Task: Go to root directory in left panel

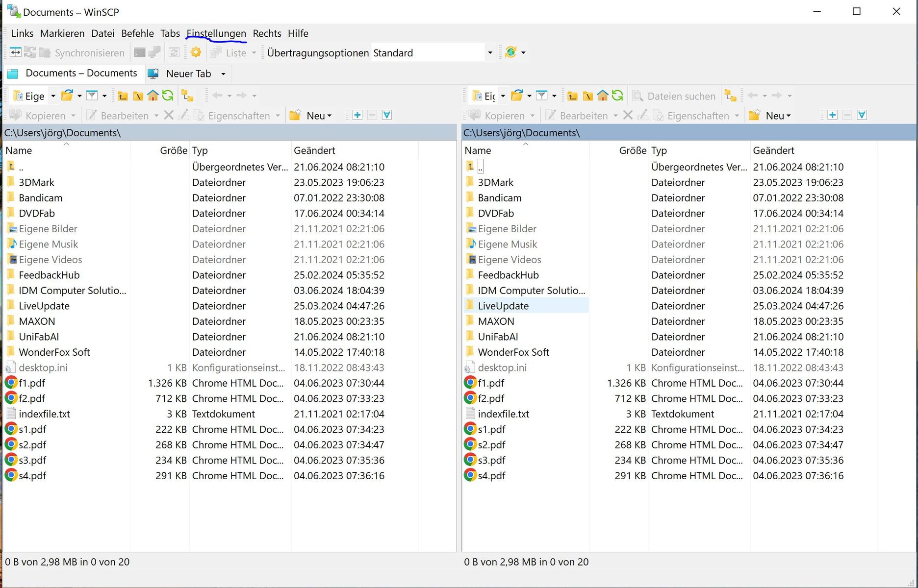Action: pos(138,96)
